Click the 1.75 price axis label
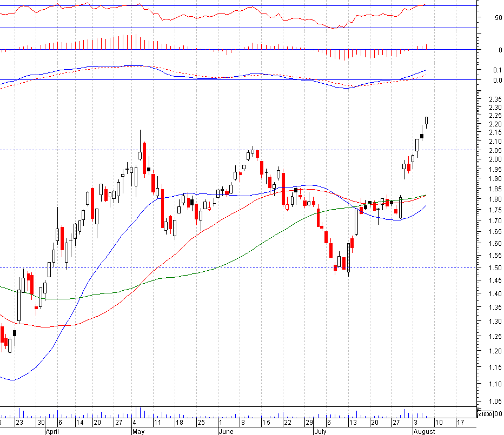Image resolution: width=504 pixels, height=435 pixels. pos(495,210)
